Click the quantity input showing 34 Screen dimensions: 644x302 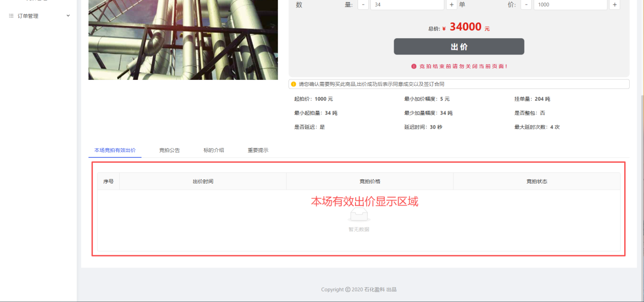(407, 5)
